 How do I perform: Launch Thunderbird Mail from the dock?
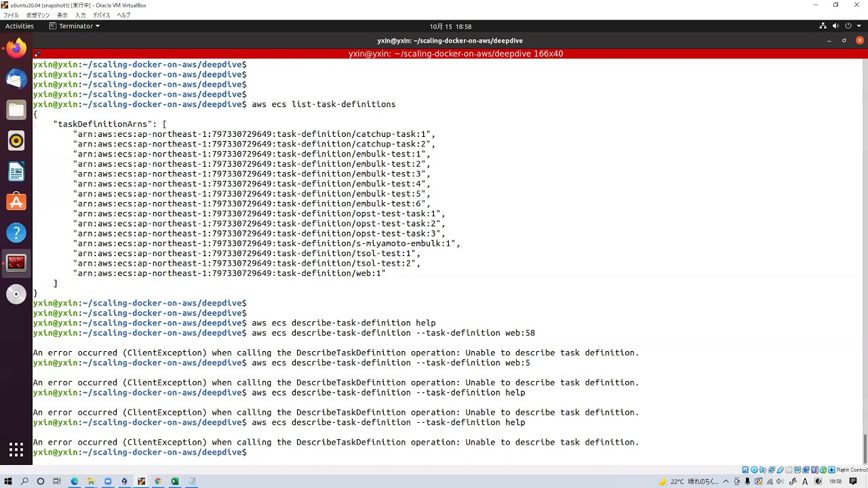point(16,79)
